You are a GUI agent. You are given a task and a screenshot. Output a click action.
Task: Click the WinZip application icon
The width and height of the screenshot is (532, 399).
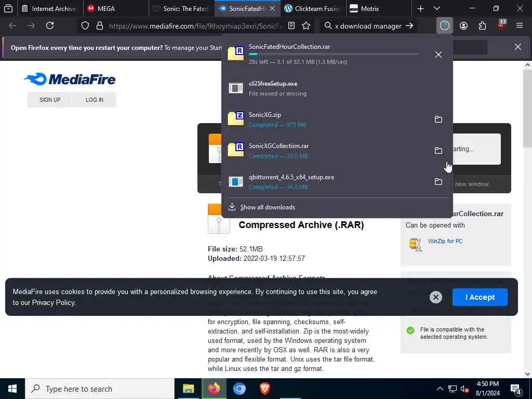coord(415,244)
